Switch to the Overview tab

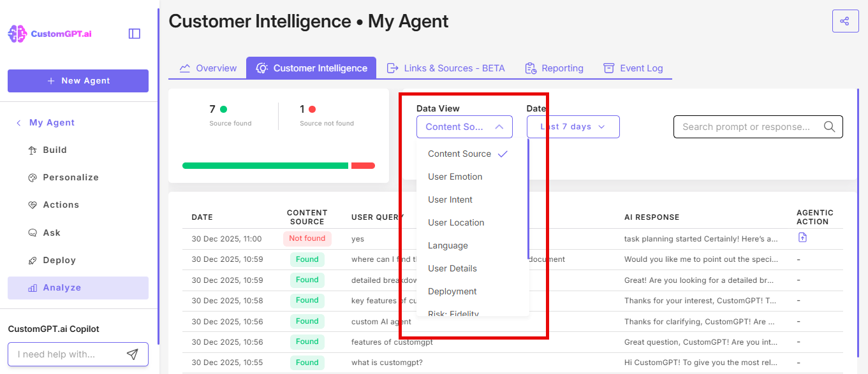point(208,68)
